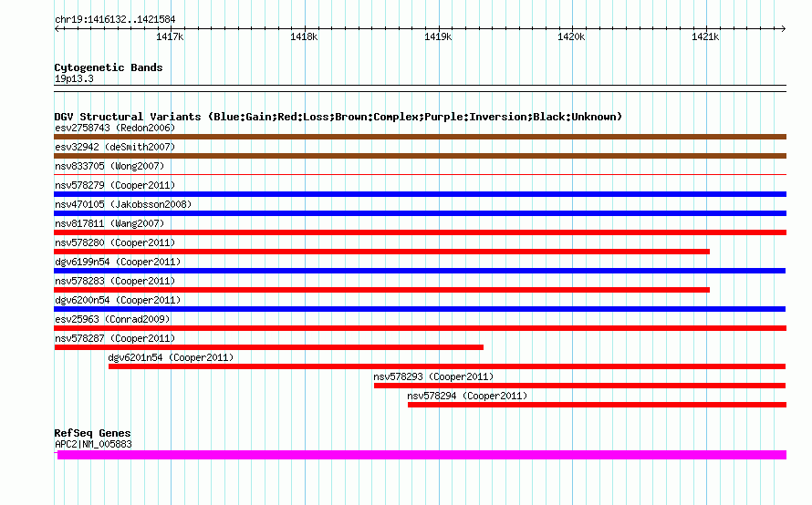Click the red loss bar for nsv578294

coord(597,405)
